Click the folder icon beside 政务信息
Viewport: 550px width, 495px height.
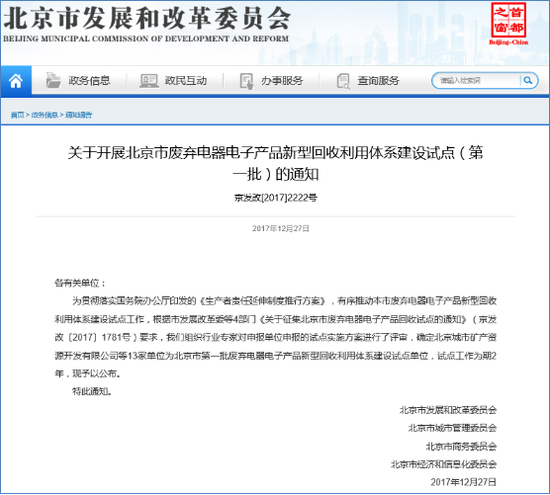click(x=53, y=80)
